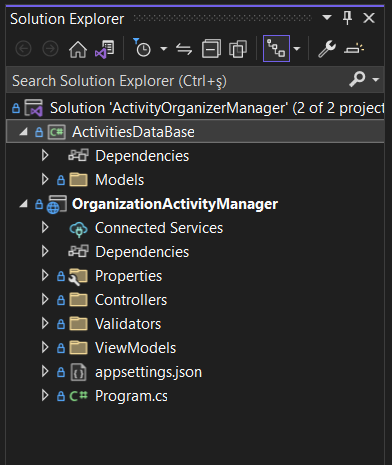Open Pending Changes Filter dropdown arrow
The image size is (392, 465).
(163, 49)
